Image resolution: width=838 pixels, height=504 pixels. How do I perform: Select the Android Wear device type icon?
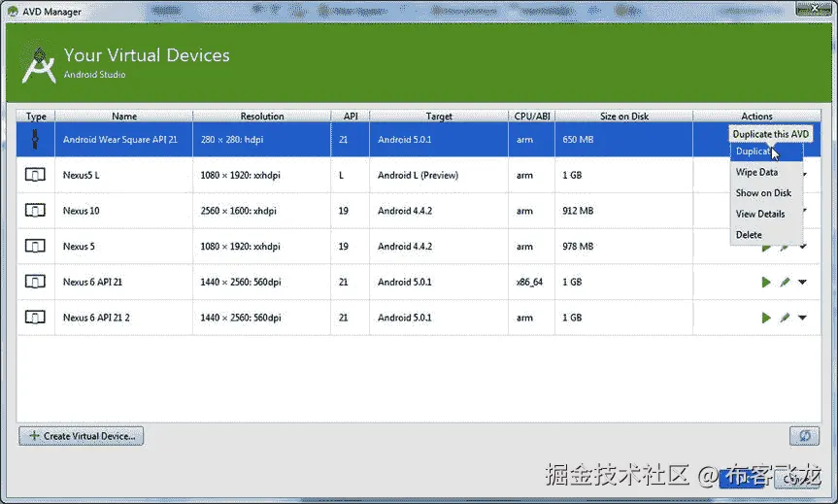tap(35, 140)
